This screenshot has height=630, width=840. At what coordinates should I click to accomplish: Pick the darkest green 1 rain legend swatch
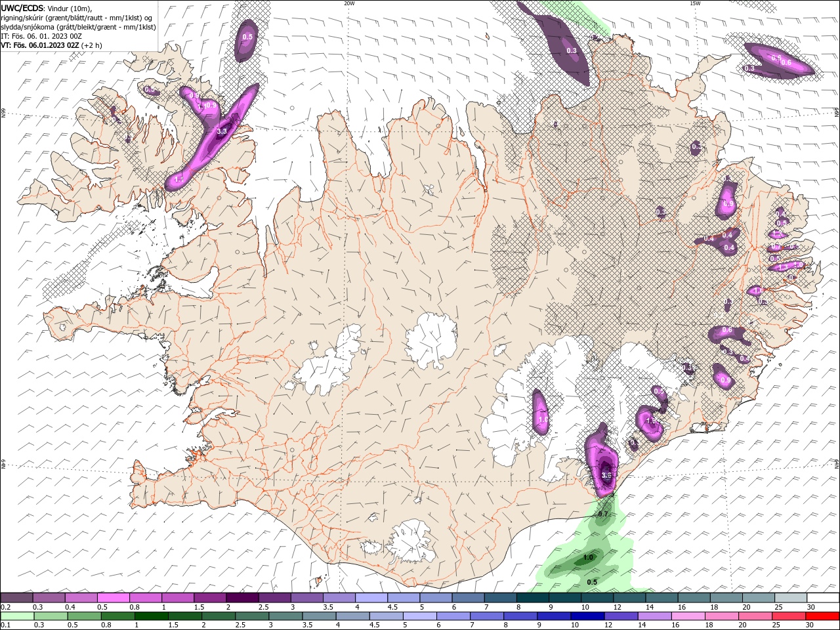coord(151,616)
